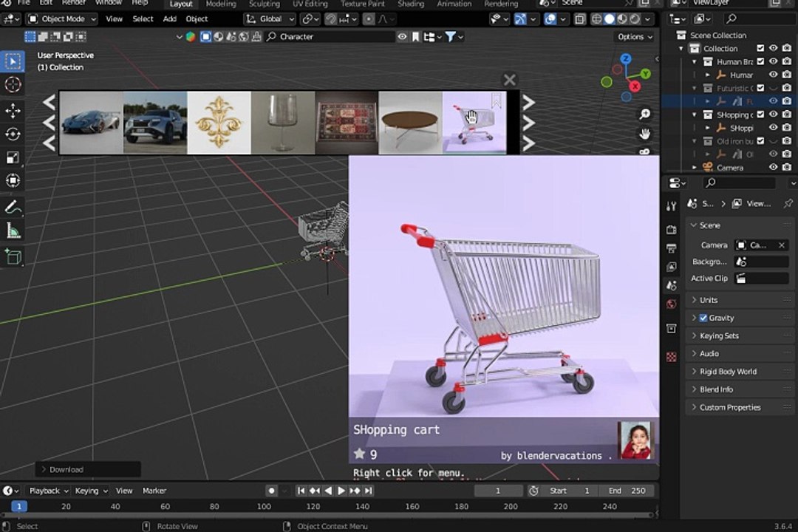Select the gold ornament asset thumbnail

click(219, 123)
